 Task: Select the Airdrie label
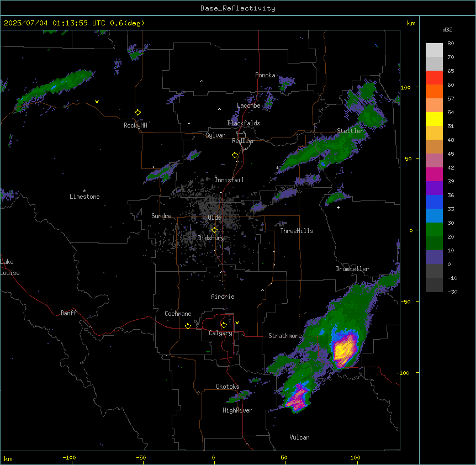point(223,297)
